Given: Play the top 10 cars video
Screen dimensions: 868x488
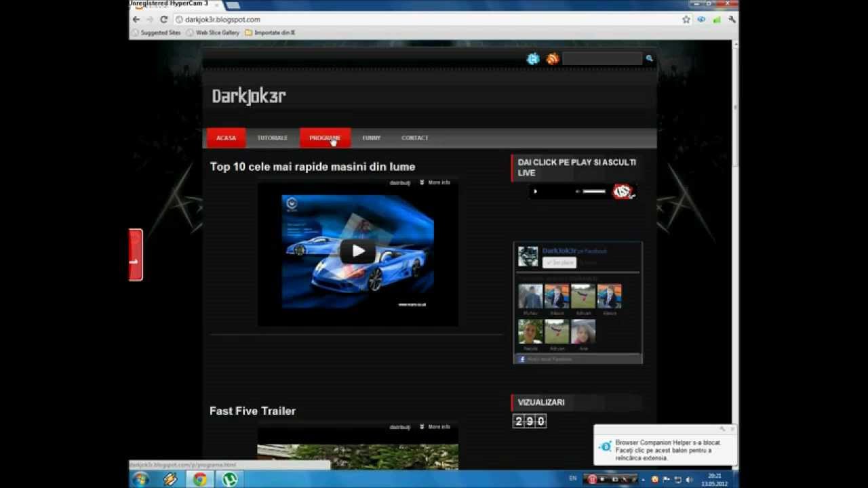Looking at the screenshot, I should point(357,251).
